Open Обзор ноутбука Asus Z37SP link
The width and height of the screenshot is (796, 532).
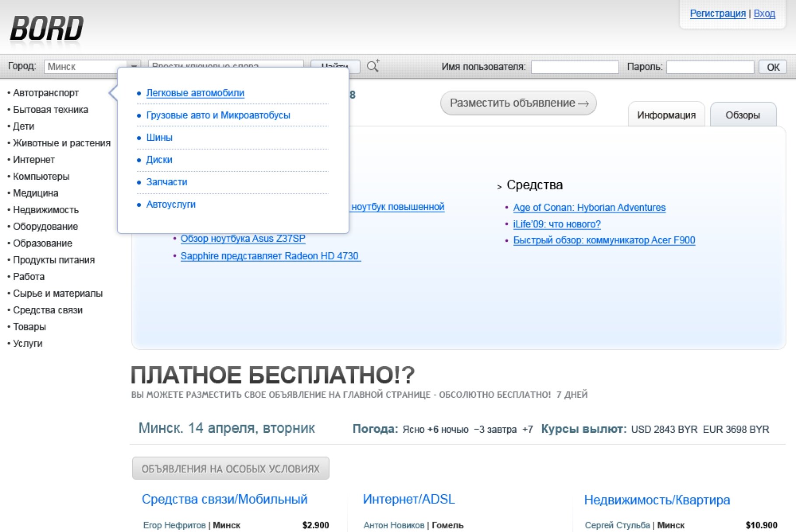(x=243, y=239)
